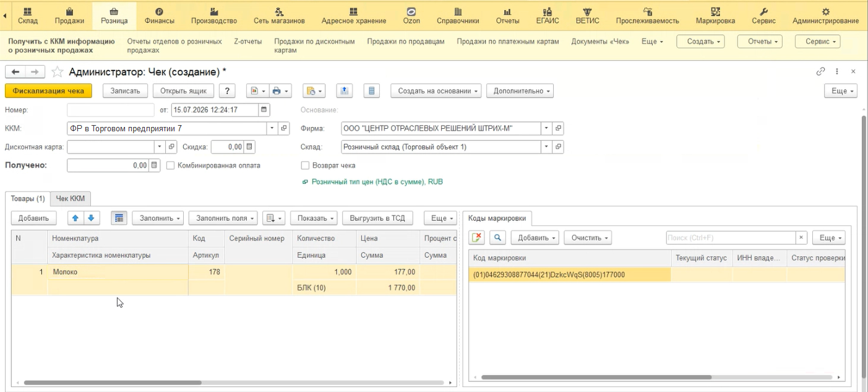This screenshot has width=868, height=392.
Task: Open the Администрирование section
Action: point(825,16)
